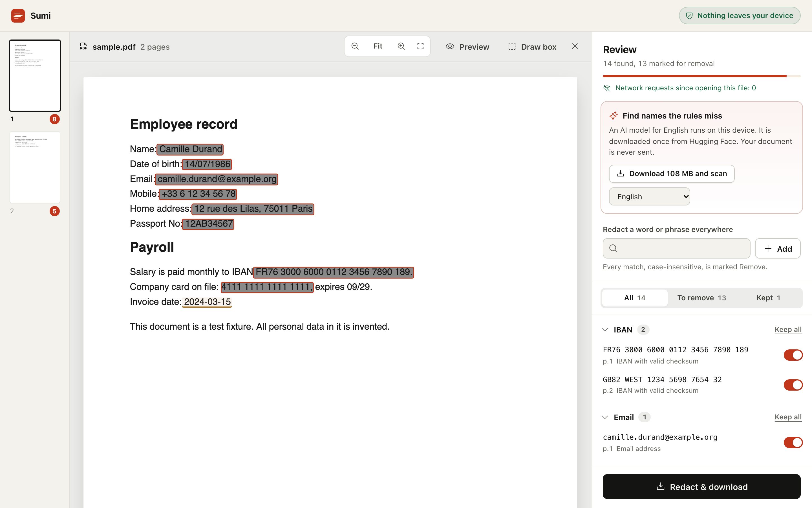The image size is (812, 508).
Task: Click Download 108 MB and scan
Action: point(672,174)
